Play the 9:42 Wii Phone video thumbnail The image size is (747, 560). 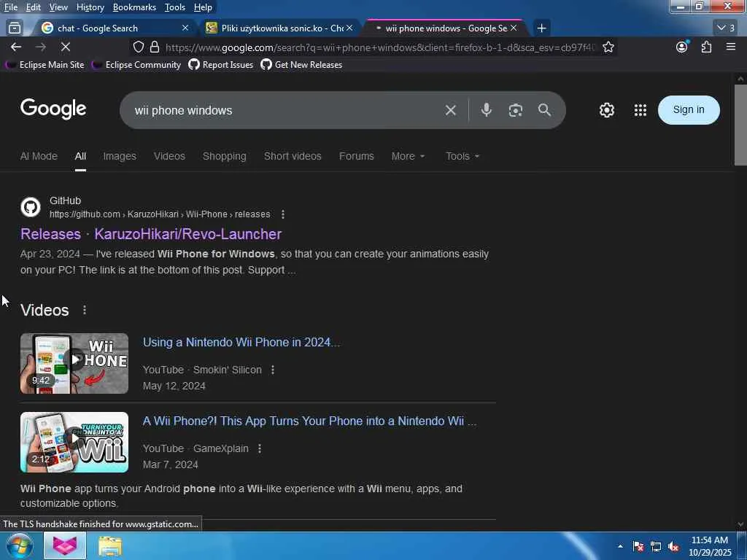pos(74,363)
